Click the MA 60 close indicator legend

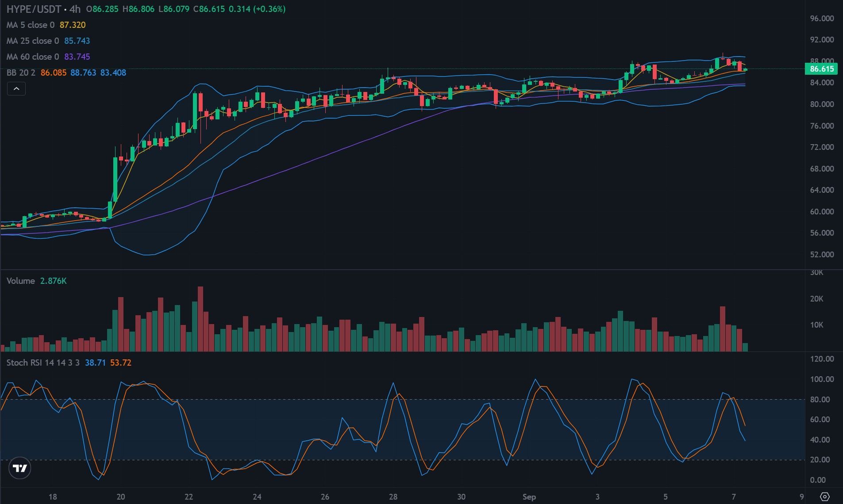[x=33, y=57]
